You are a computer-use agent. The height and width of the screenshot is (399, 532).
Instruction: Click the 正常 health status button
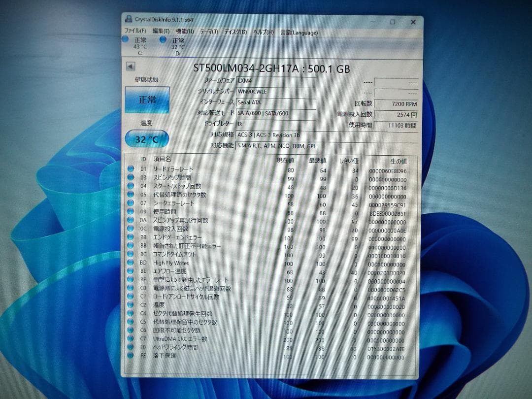coord(147,100)
